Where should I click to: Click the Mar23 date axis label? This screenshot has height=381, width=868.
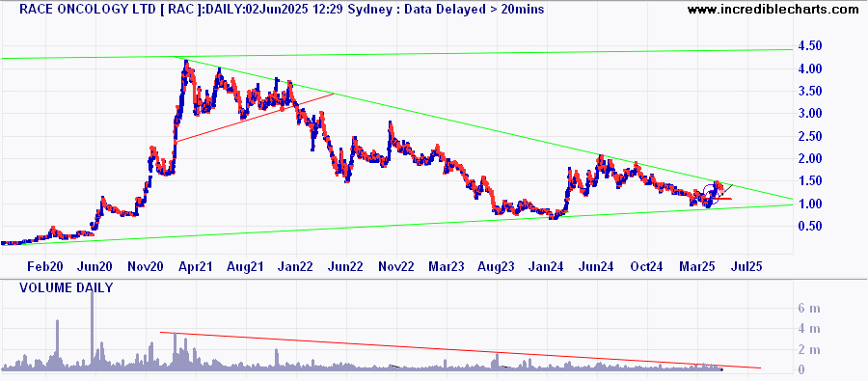coord(447,266)
